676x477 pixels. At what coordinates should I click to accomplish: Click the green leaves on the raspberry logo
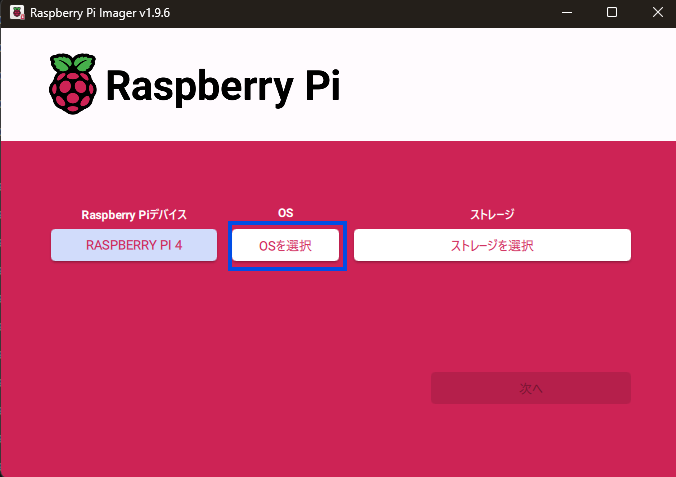click(74, 64)
